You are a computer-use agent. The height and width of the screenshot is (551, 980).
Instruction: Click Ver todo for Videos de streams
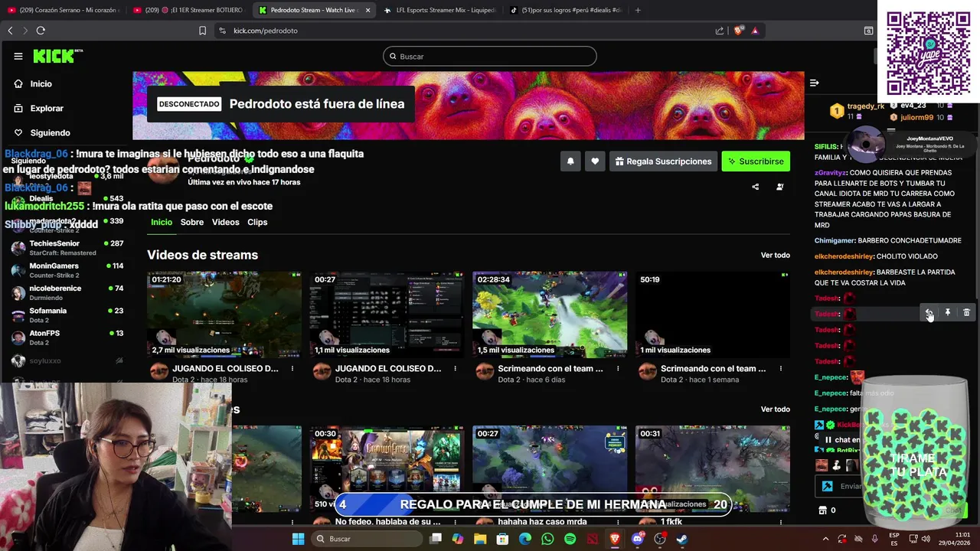(775, 256)
